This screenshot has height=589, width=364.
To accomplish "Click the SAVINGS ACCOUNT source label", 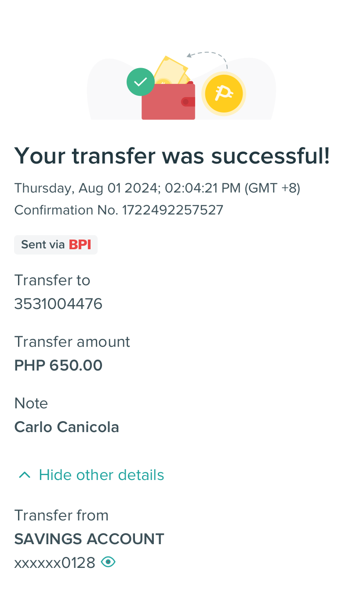I will tap(89, 539).
